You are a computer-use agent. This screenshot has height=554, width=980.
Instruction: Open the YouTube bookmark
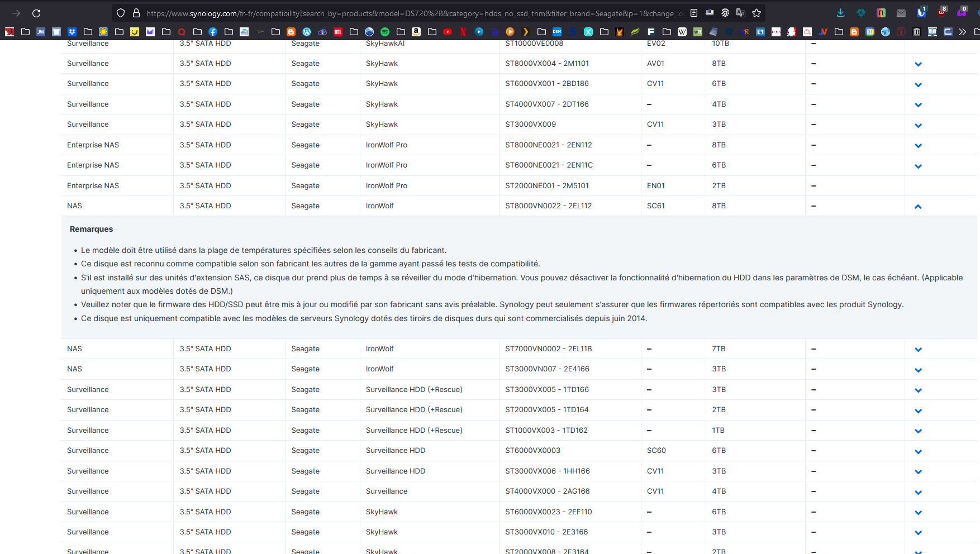(x=448, y=32)
